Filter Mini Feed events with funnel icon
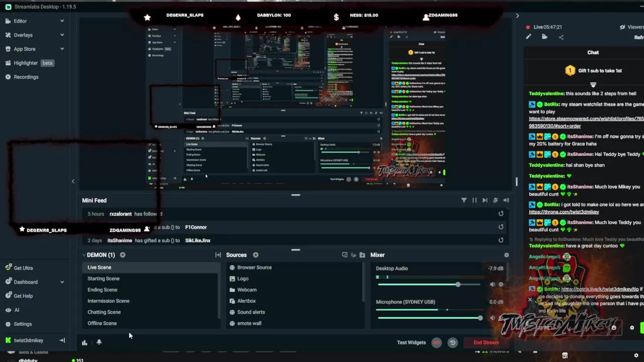This screenshot has width=644, height=362. click(464, 200)
